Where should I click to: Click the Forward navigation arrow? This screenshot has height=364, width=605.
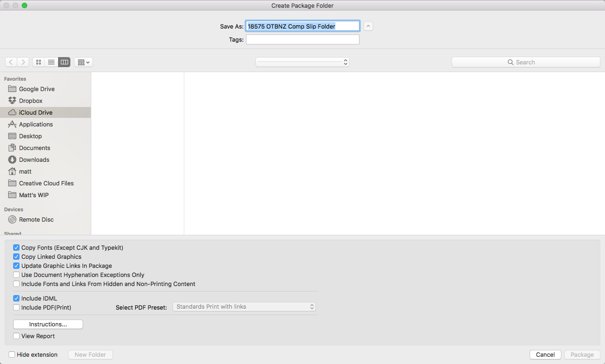23,62
